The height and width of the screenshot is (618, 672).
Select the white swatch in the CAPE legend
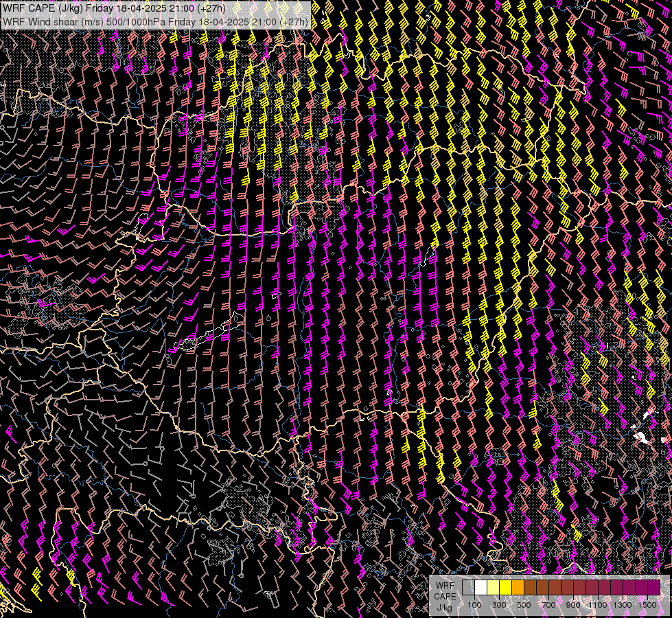[481, 588]
